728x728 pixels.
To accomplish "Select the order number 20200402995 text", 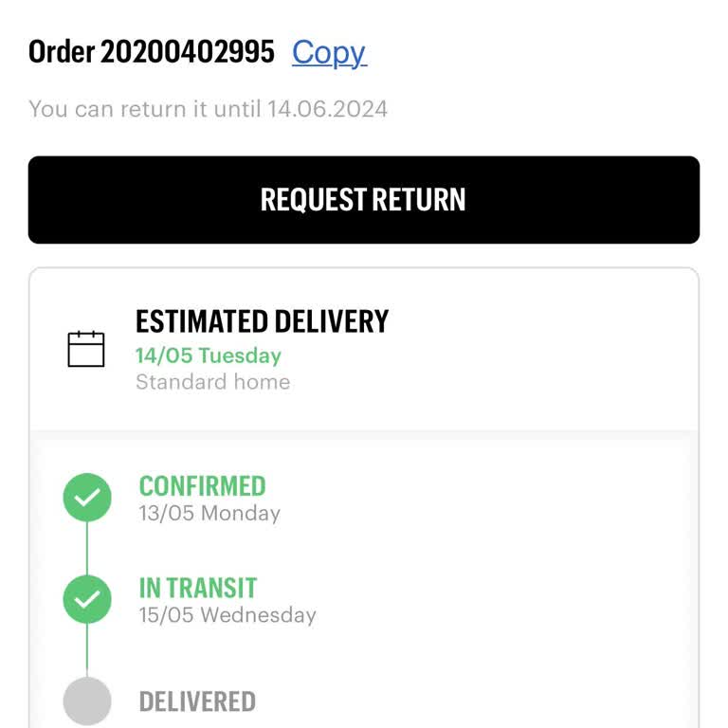I will tap(188, 52).
